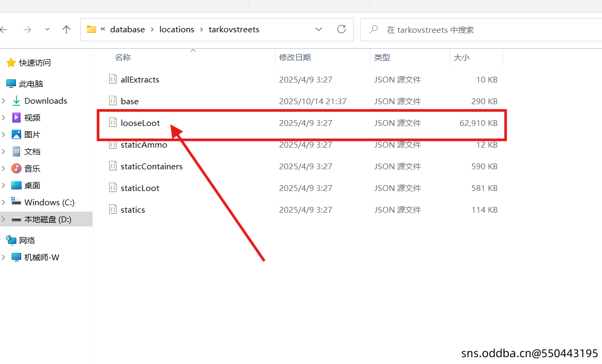
Task: Click the Forward navigation arrow
Action: [28, 30]
